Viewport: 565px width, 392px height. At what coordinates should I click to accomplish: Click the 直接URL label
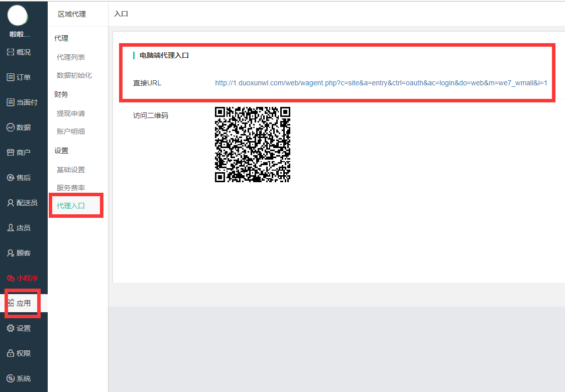[x=147, y=83]
